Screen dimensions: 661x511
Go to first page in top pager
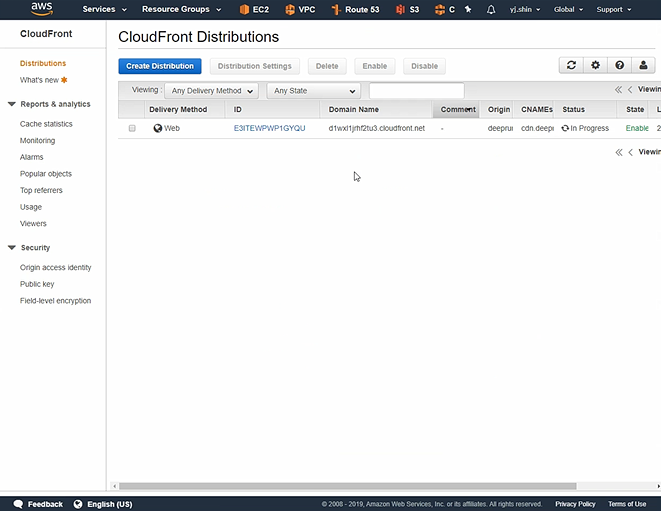[618, 89]
